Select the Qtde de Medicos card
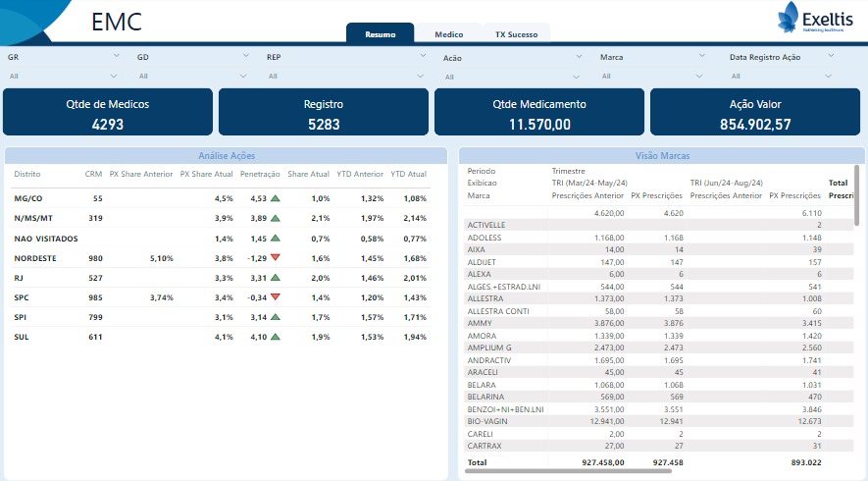 click(108, 112)
